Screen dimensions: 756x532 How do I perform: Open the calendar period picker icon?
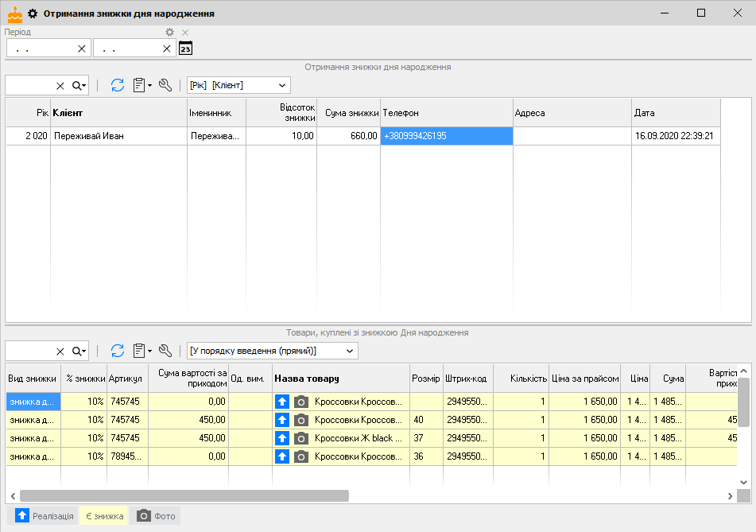click(x=186, y=49)
